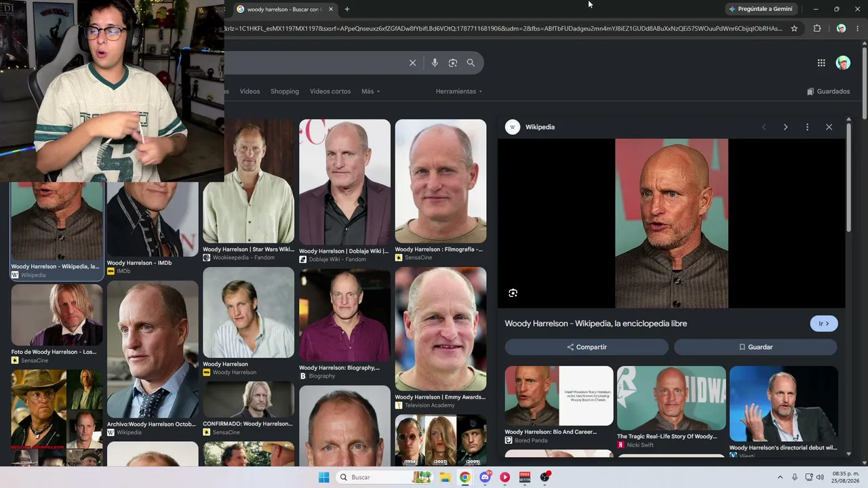Switch to the Videos cortos tab
Image resolution: width=868 pixels, height=488 pixels.
point(330,91)
